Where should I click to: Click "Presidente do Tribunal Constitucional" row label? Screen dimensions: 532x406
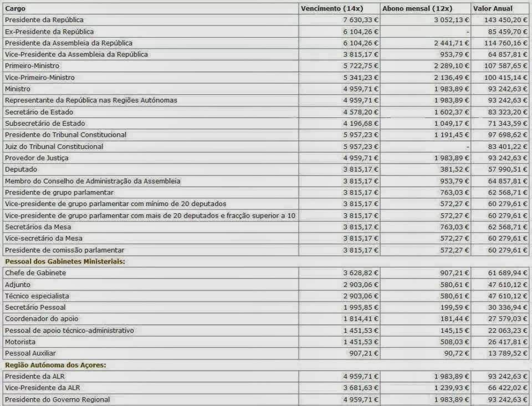tap(65, 135)
